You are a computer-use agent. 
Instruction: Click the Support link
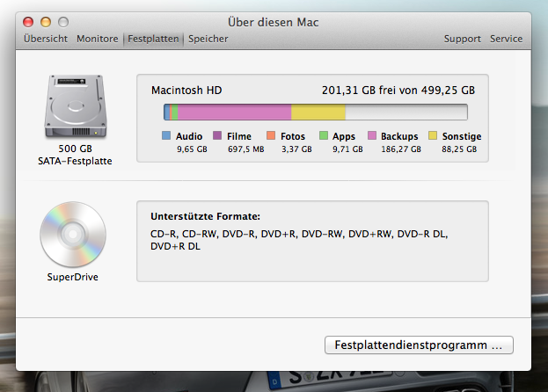[x=463, y=39]
